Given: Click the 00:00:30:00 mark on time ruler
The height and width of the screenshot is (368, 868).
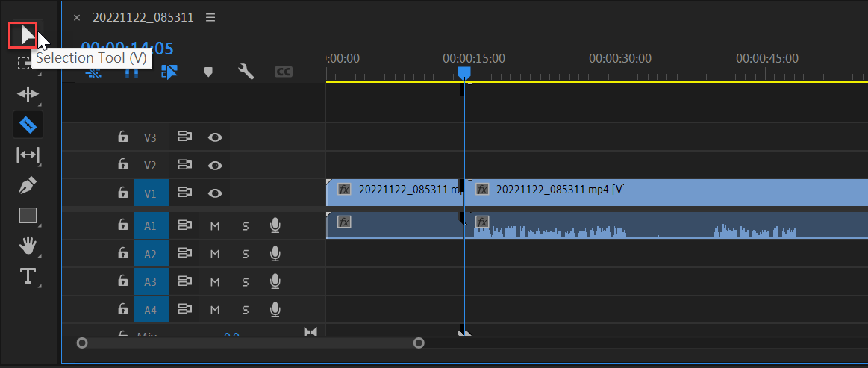Looking at the screenshot, I should [x=620, y=58].
